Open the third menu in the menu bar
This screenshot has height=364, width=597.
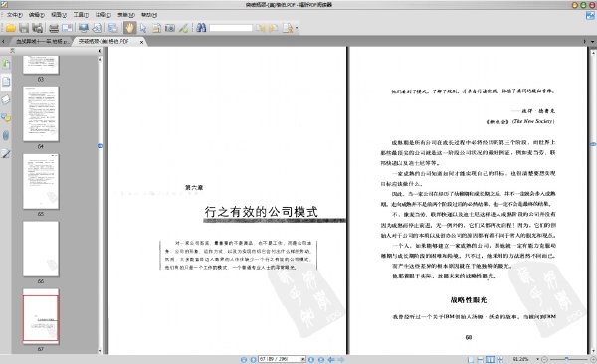click(59, 15)
